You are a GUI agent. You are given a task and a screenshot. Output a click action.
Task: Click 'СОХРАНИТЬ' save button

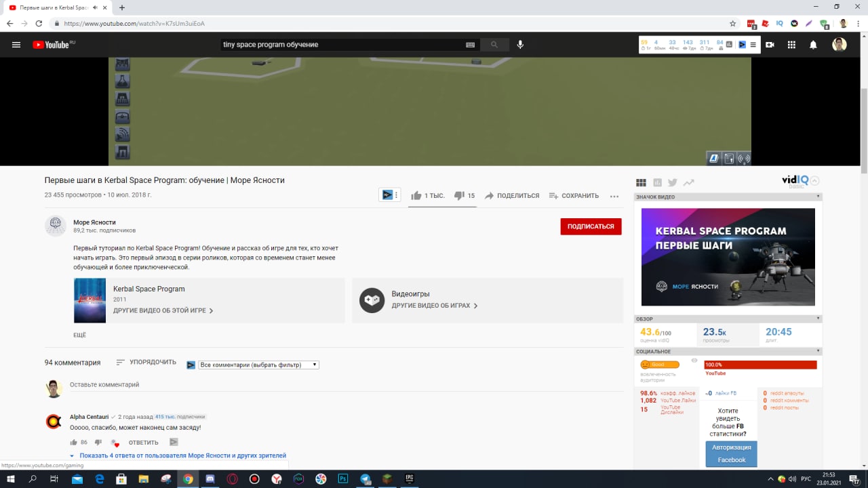tap(574, 196)
